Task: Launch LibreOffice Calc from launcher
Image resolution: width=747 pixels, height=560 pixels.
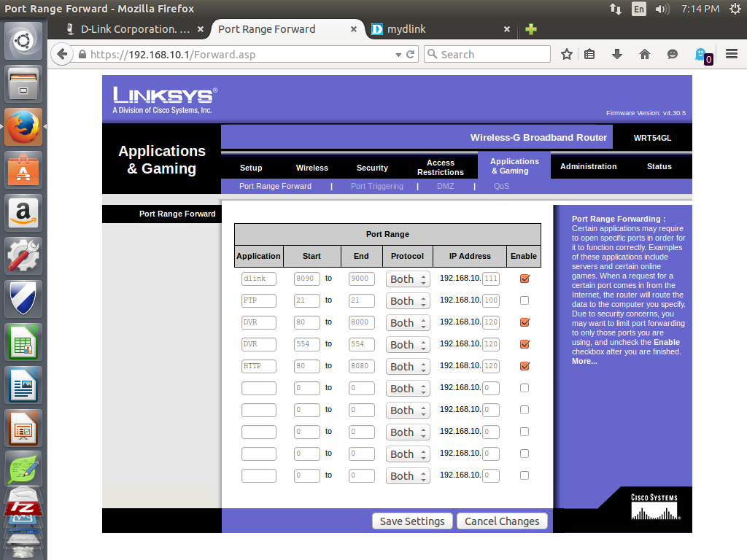Action: coord(23,342)
